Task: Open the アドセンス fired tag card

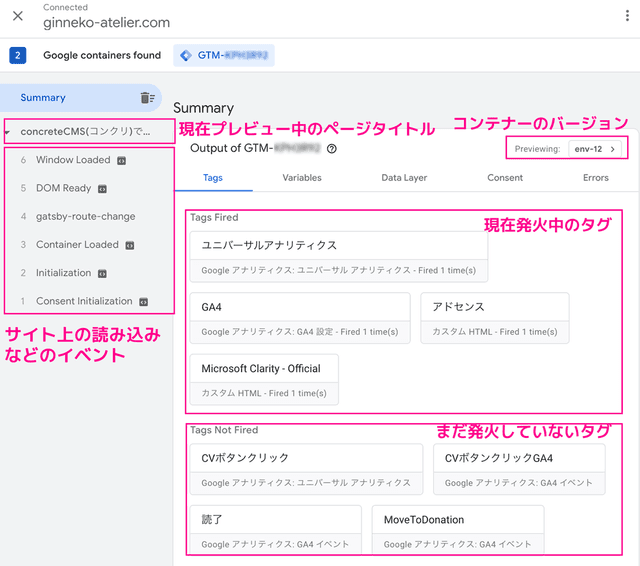Action: click(x=495, y=318)
